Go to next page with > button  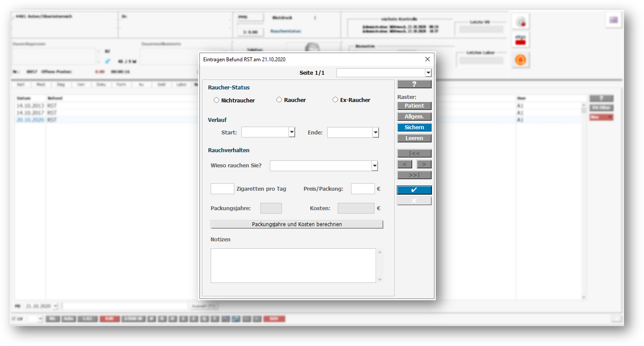tap(424, 164)
